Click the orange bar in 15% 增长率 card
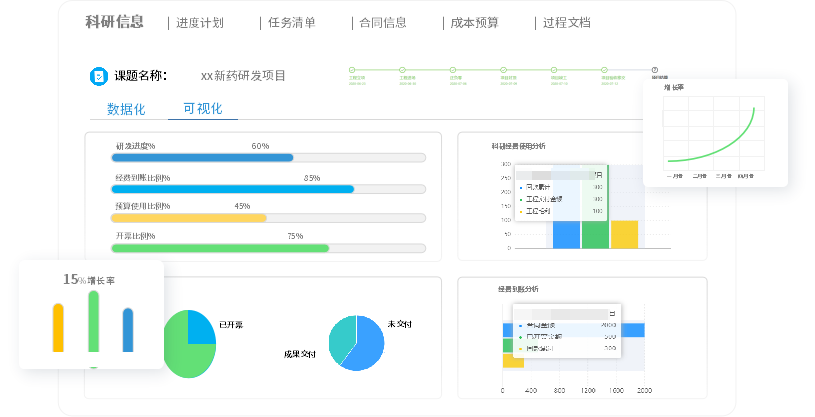Image resolution: width=815 pixels, height=417 pixels. (x=58, y=328)
